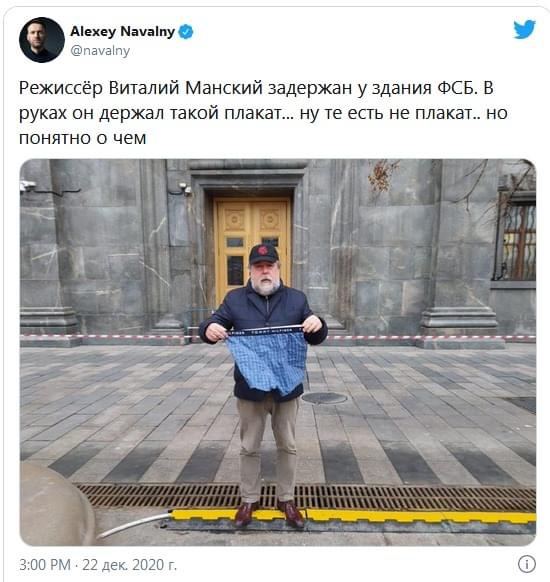Click the security camera on left wall

coord(28,186)
